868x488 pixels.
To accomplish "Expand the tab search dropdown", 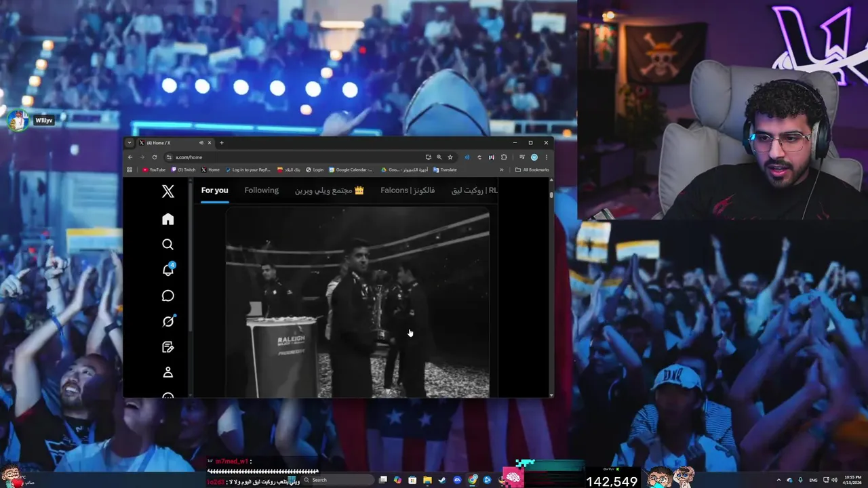I will click(130, 143).
